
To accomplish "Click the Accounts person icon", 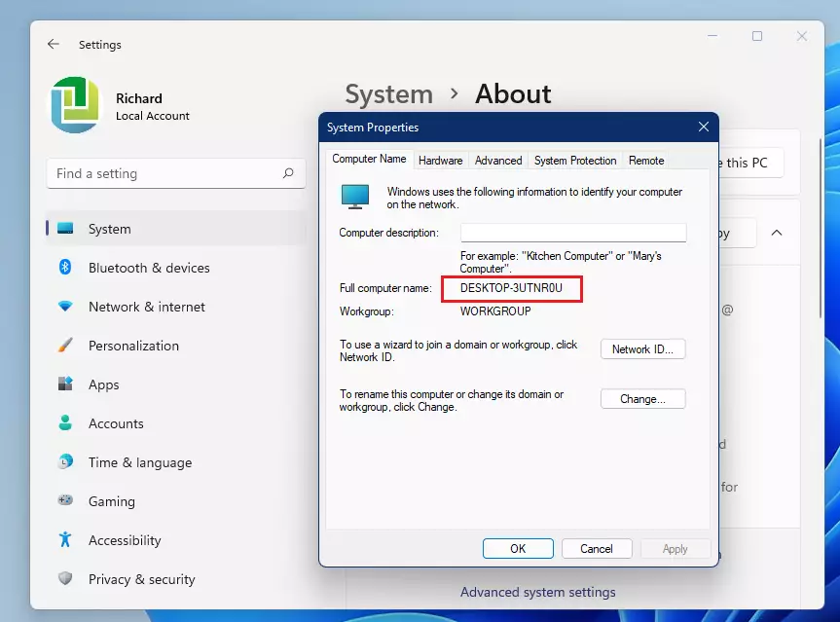I will tap(65, 422).
